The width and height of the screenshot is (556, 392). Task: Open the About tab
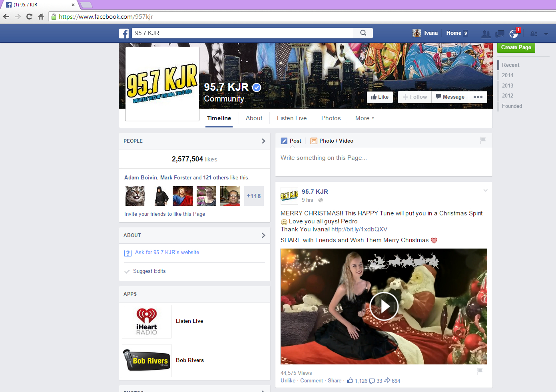254,118
